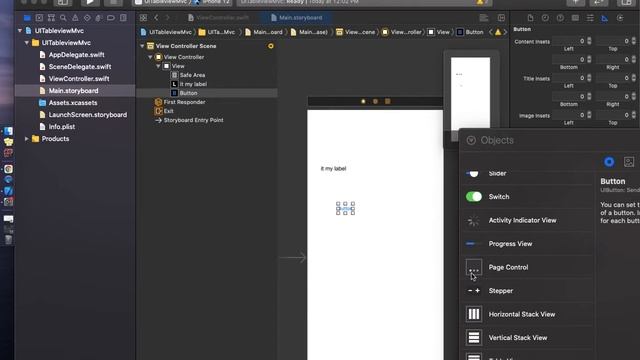Click the Content Insets Left stepper
This screenshot has height=360, width=640.
(589, 41)
